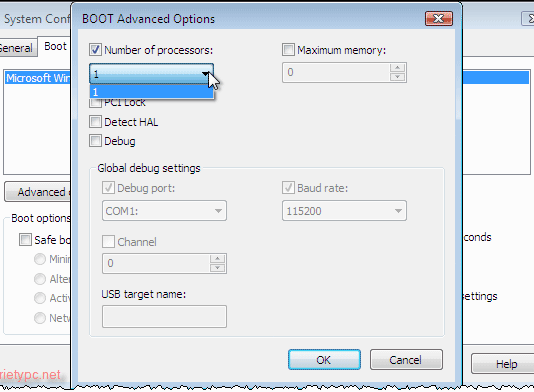Switch to the General tab
Screen dimensions: 534x392
(x=16, y=48)
